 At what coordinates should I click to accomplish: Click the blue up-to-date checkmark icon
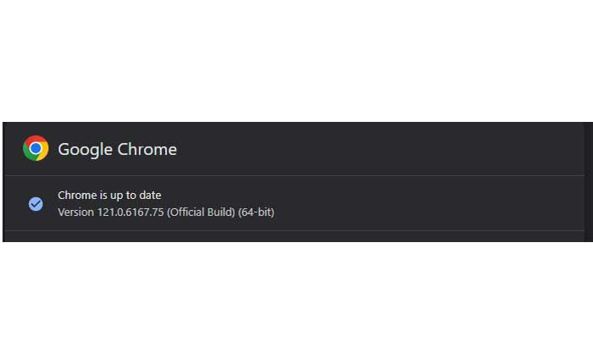click(x=36, y=204)
